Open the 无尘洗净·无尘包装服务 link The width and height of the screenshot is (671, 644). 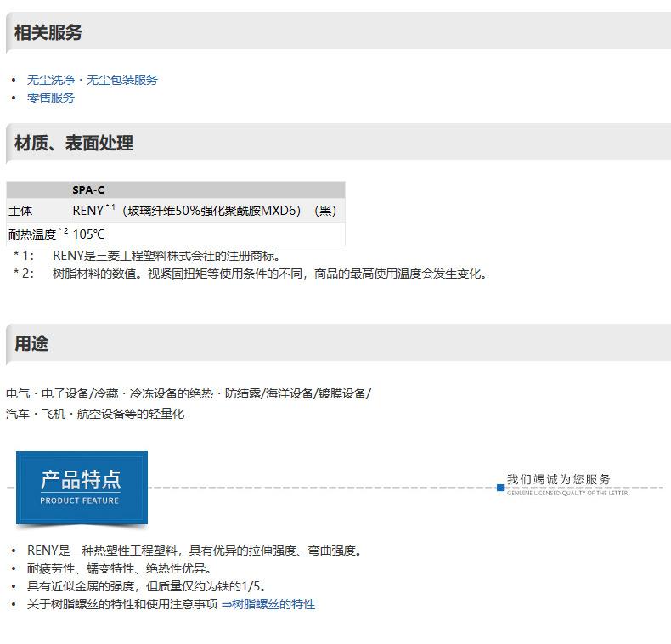93,80
